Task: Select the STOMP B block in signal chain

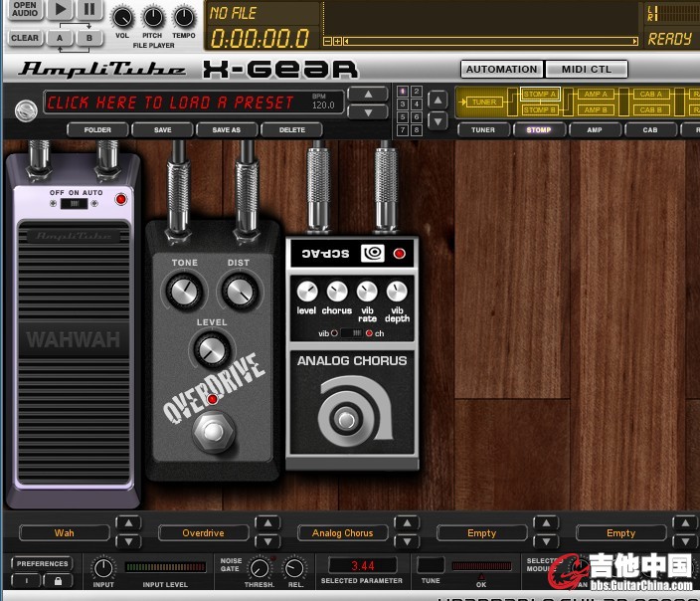Action: [540, 109]
